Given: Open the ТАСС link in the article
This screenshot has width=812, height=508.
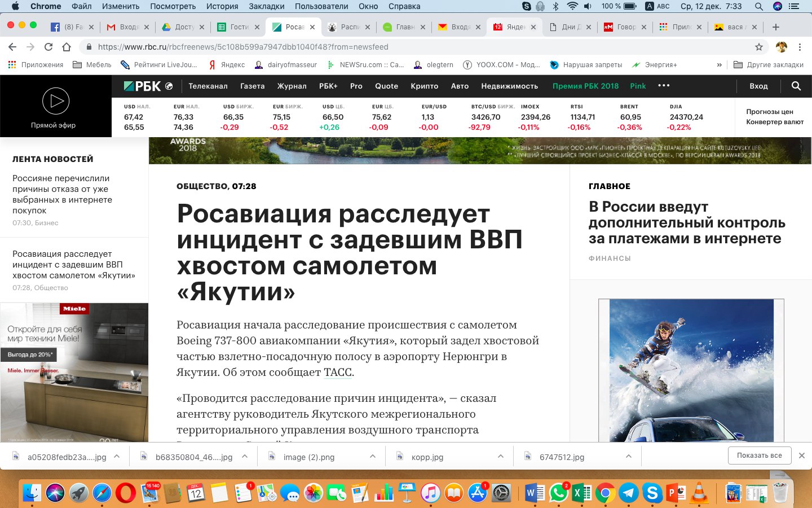Looking at the screenshot, I should coord(338,373).
